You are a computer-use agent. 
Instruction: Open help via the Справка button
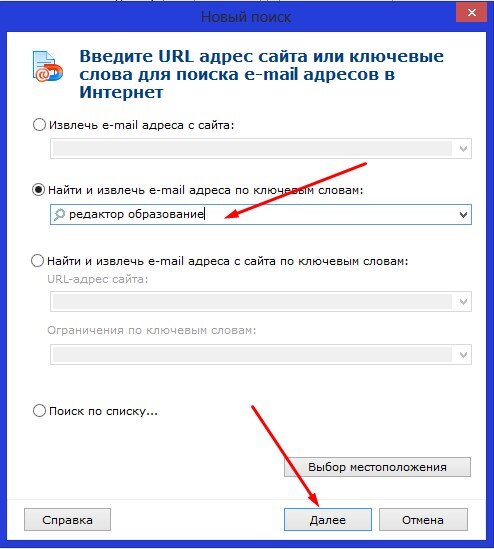coord(67,520)
